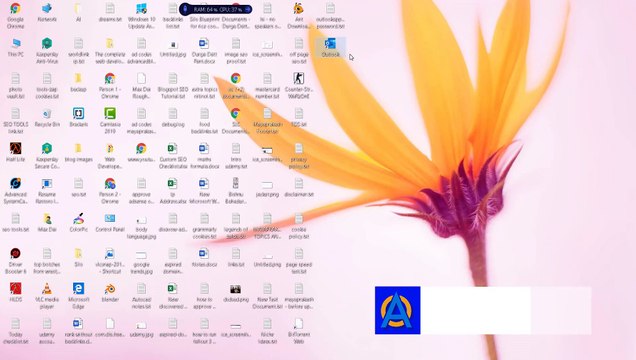636x360 pixels.
Task: Open the BitTorrent Web shortcut
Action: click(299, 330)
